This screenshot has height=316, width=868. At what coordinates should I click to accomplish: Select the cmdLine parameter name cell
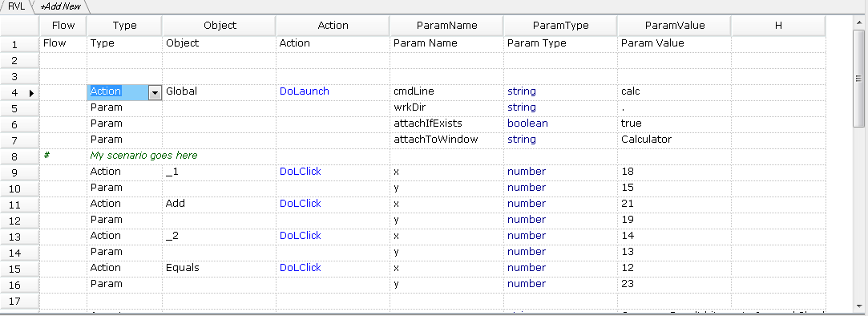(446, 91)
